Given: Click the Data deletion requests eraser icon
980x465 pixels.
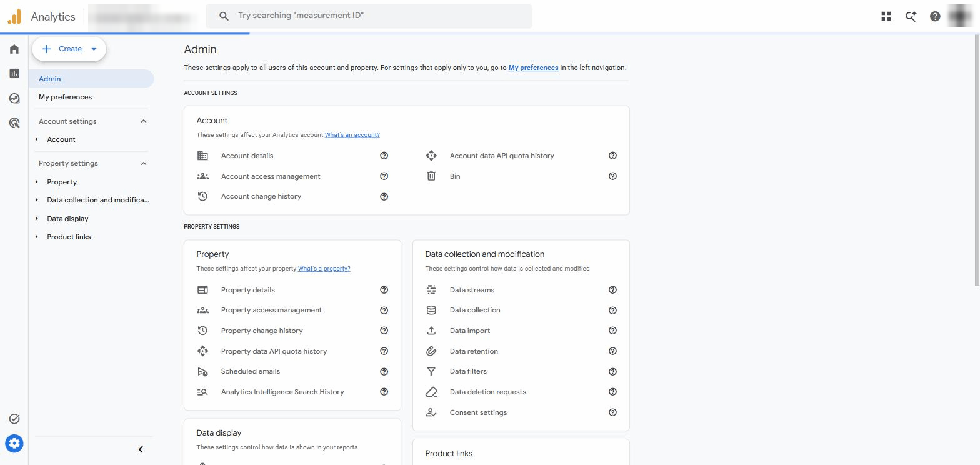Looking at the screenshot, I should 431,392.
